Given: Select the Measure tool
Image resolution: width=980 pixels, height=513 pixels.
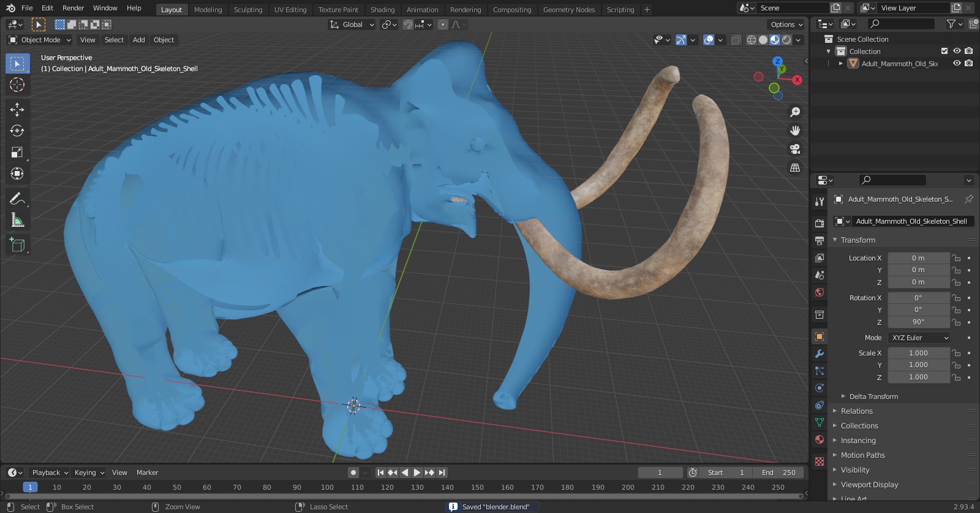Looking at the screenshot, I should (x=17, y=220).
